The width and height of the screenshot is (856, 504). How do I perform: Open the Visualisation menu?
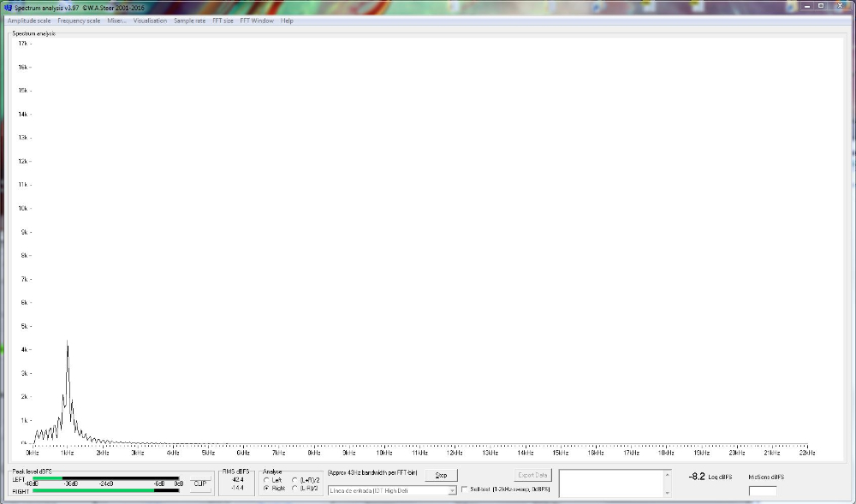click(150, 21)
